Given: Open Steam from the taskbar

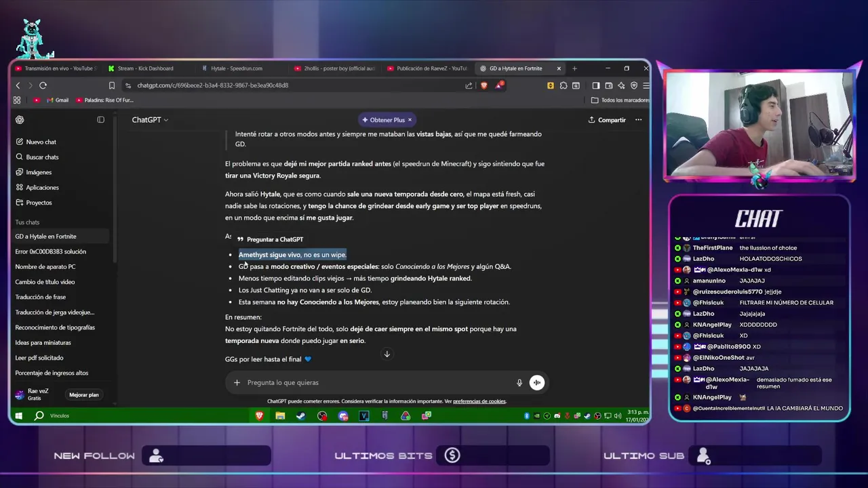Looking at the screenshot, I should pyautogui.click(x=300, y=415).
